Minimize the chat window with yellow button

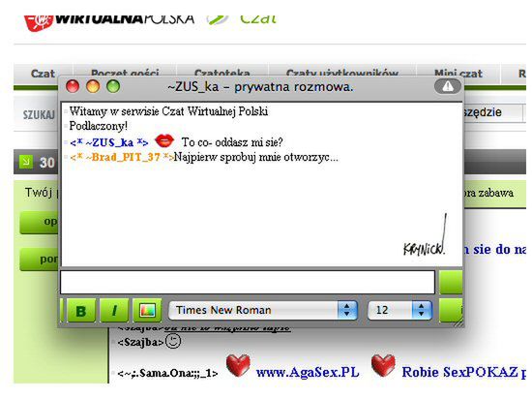(x=93, y=86)
